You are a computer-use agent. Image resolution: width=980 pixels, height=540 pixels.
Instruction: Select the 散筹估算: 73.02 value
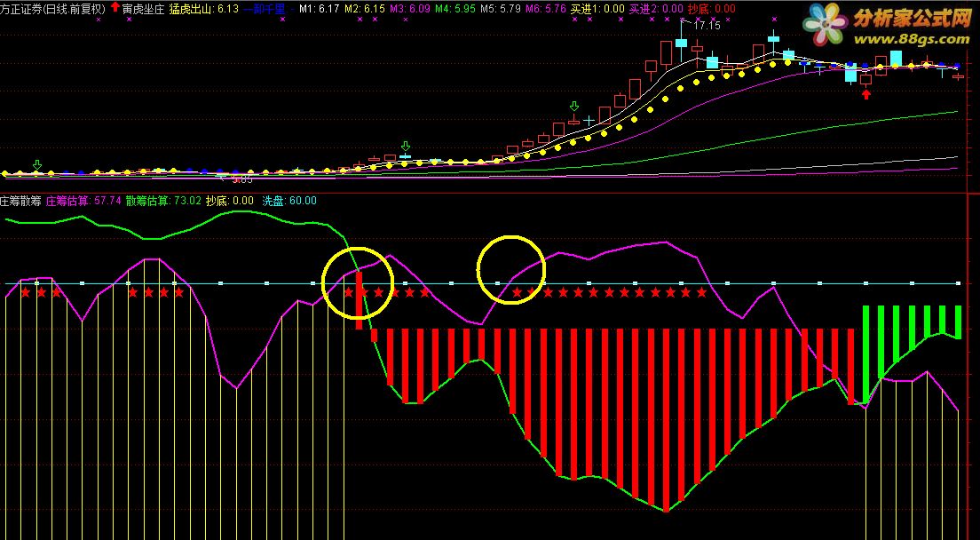click(x=163, y=201)
